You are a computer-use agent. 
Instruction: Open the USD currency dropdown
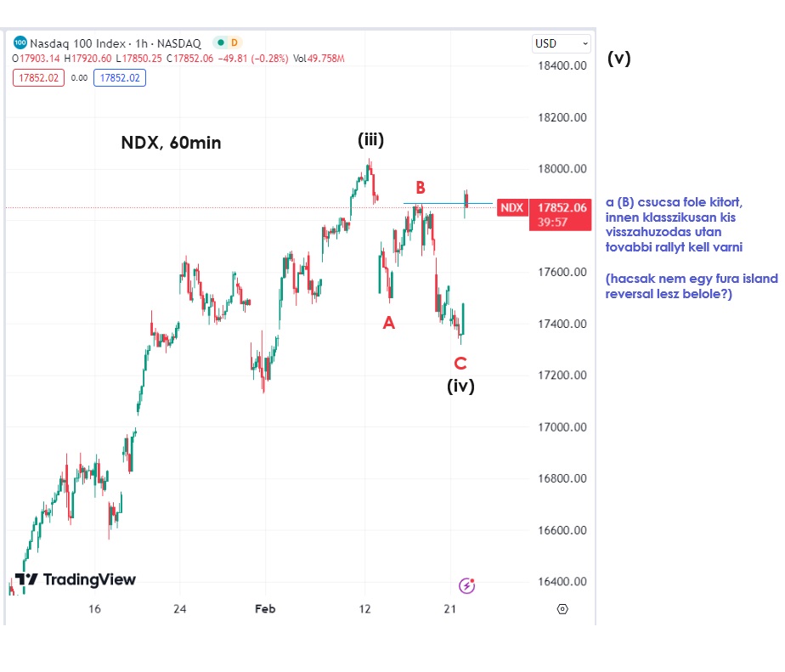click(561, 43)
